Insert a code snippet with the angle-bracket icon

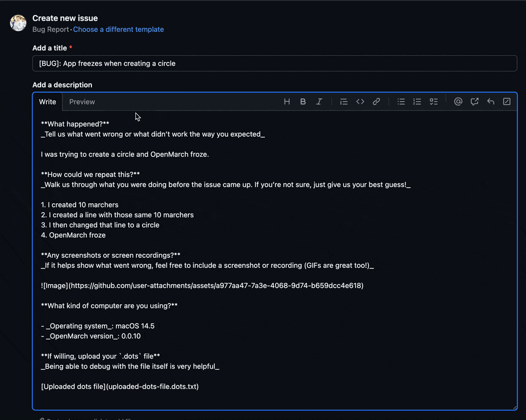(360, 101)
